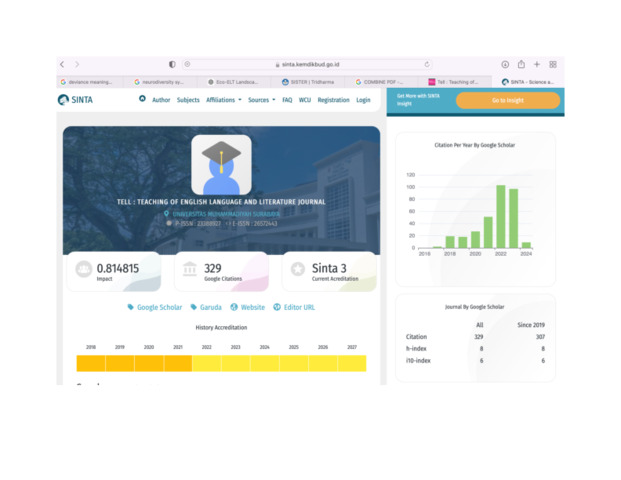Expand the Affiliations dropdown menu
The height and width of the screenshot is (480, 621).
[x=224, y=100]
